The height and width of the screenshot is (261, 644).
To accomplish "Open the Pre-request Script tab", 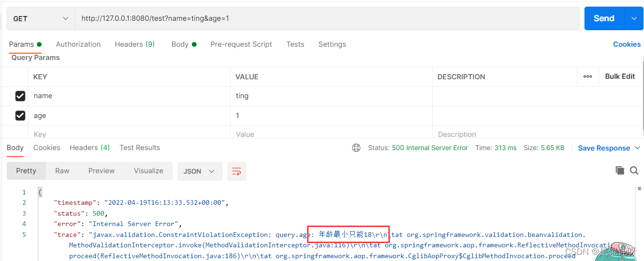I will tap(241, 44).
